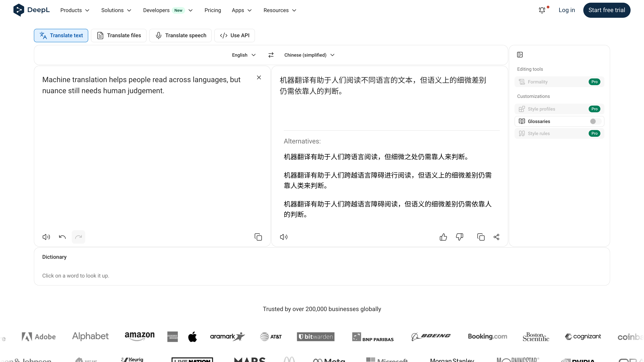This screenshot has width=644, height=362.
Task: Select the third alternative ending 依靠人的判断
Action: [x=388, y=209]
